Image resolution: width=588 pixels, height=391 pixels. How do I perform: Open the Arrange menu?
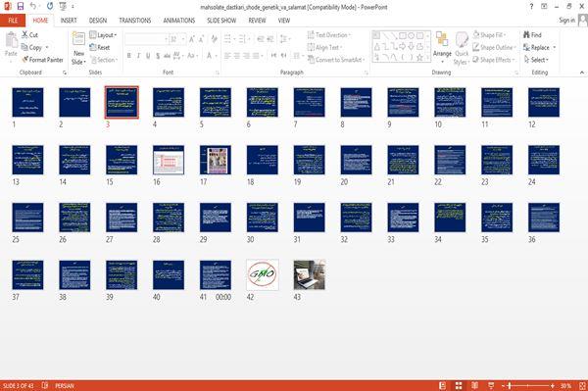pyautogui.click(x=442, y=47)
